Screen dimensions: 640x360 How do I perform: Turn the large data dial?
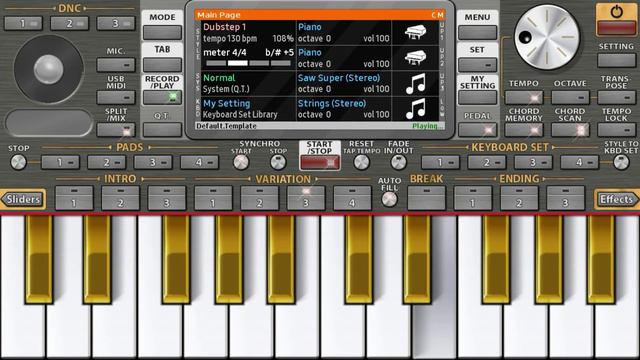[x=546, y=37]
